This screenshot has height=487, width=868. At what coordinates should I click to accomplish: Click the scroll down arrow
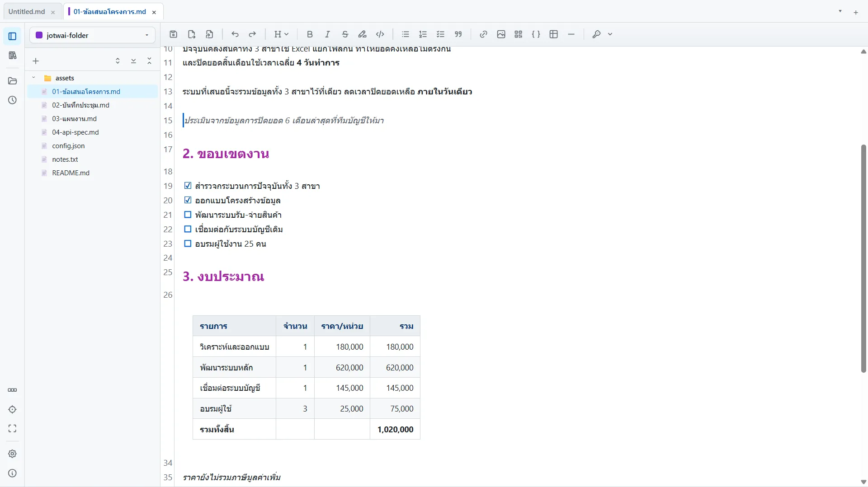tap(863, 482)
